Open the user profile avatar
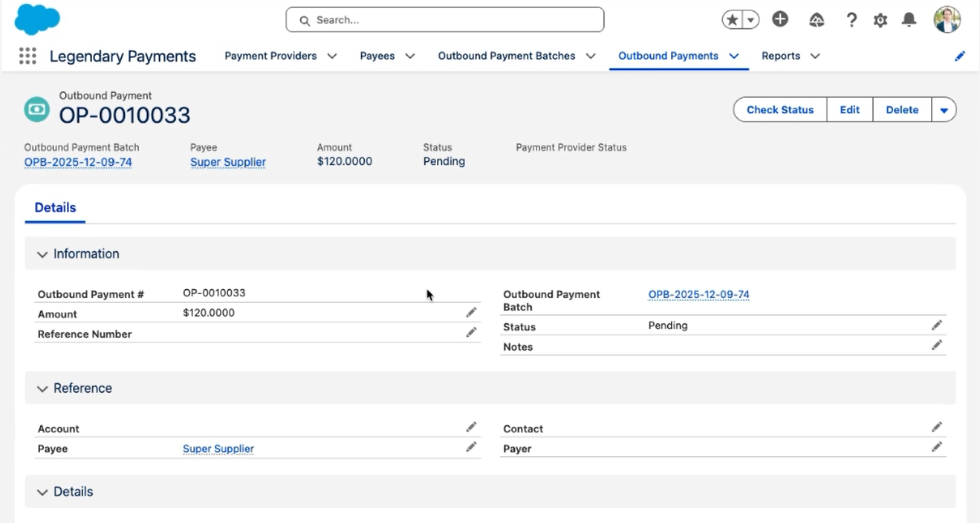Screen dimensions: 980x523 pos(947,20)
